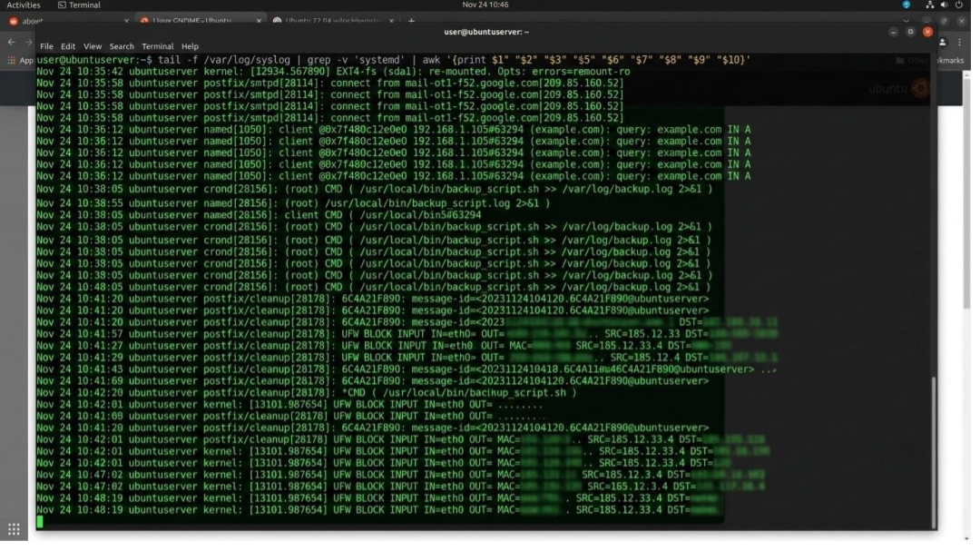This screenshot has height=551, width=980.
Task: Close the first browser tab
Action: tap(126, 21)
